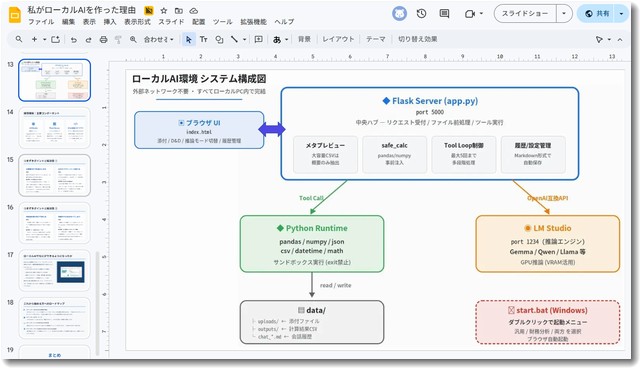Open the 配置 menu
640x368 pixels.
click(x=198, y=22)
